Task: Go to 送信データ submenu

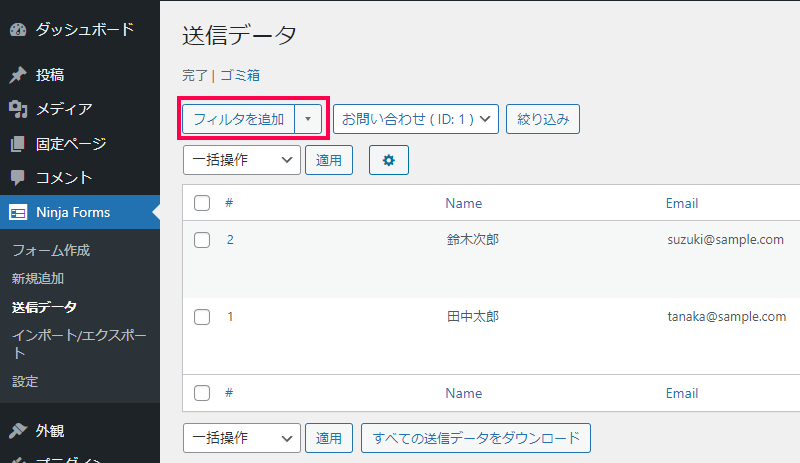Action: point(44,307)
